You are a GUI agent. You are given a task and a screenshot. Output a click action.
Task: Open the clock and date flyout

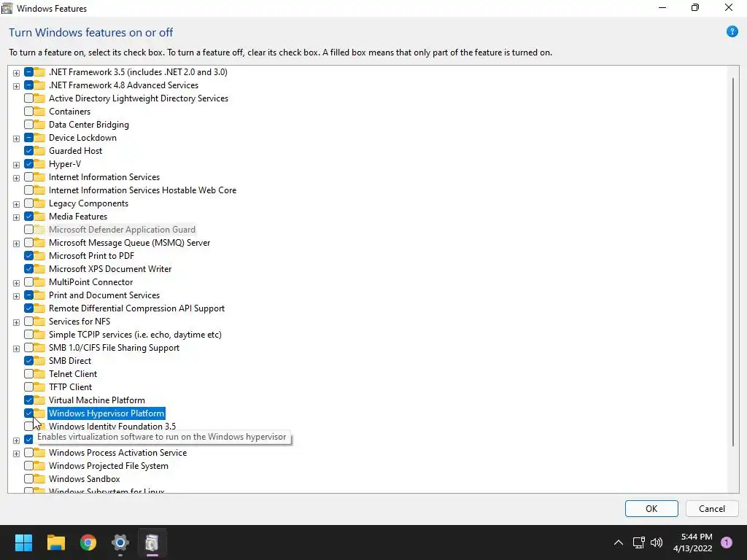pos(693,542)
